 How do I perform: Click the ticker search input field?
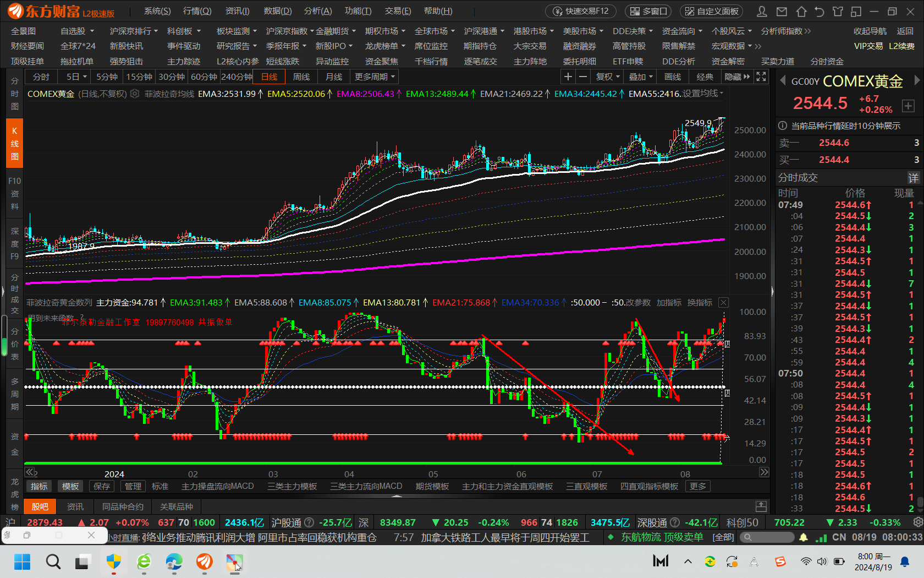[767, 537]
